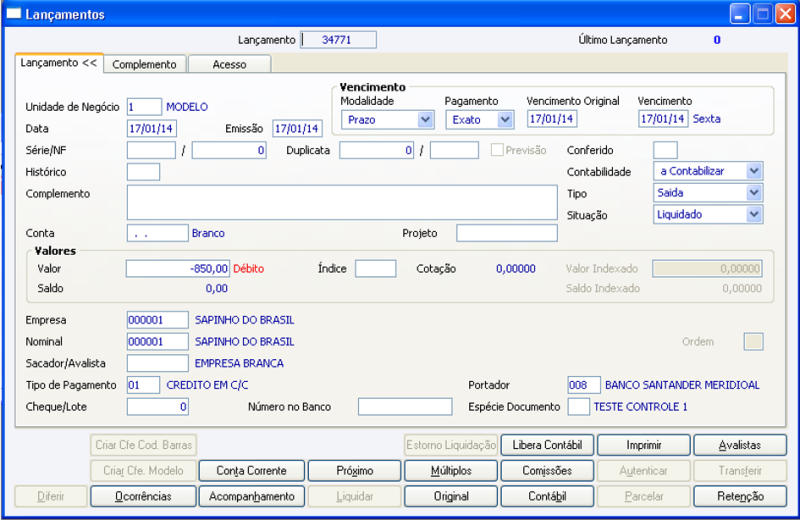Click the Espécie Documento field
The height and width of the screenshot is (520, 800).
click(579, 407)
